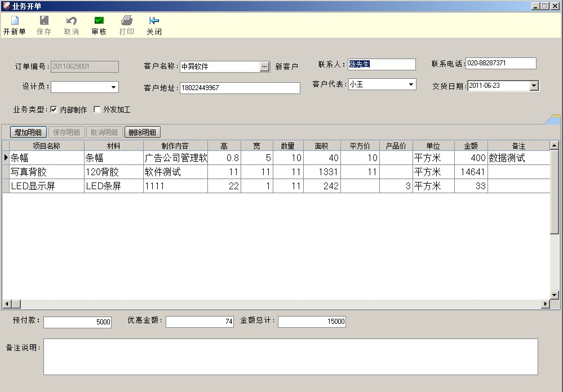Uncheck the 内部制作 checkbox
Image resolution: width=563 pixels, height=392 pixels.
(x=54, y=110)
